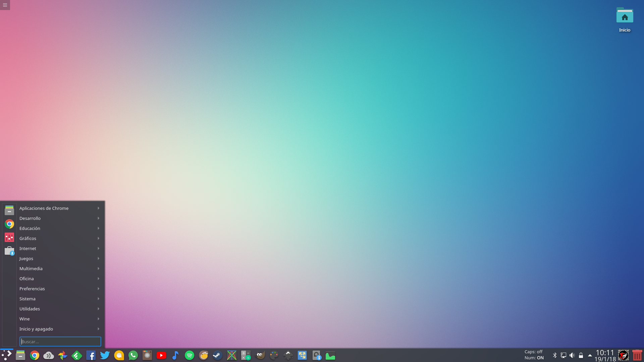This screenshot has height=362, width=644.
Task: Open the Inicio home folder on desktop
Action: coord(625,20)
